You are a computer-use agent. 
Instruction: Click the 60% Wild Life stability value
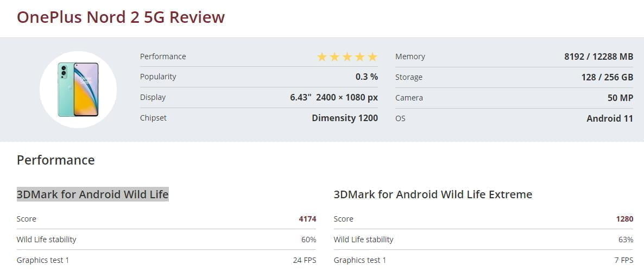308,240
